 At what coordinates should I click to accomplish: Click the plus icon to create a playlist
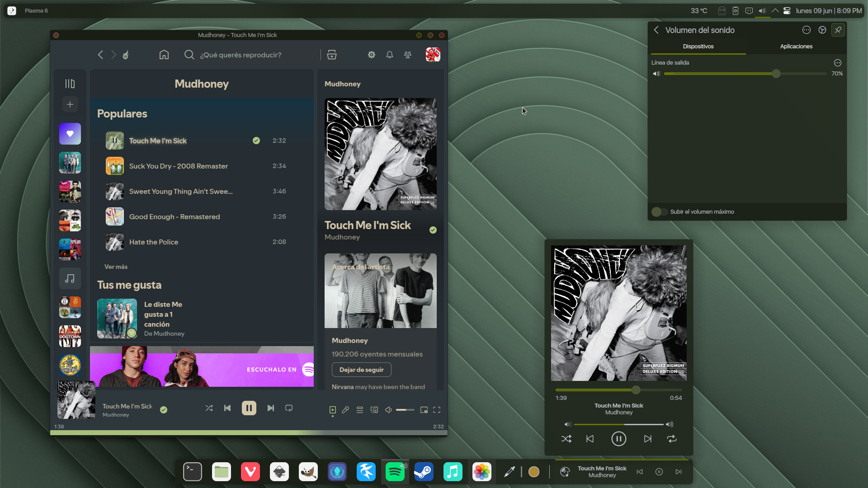pos(70,104)
